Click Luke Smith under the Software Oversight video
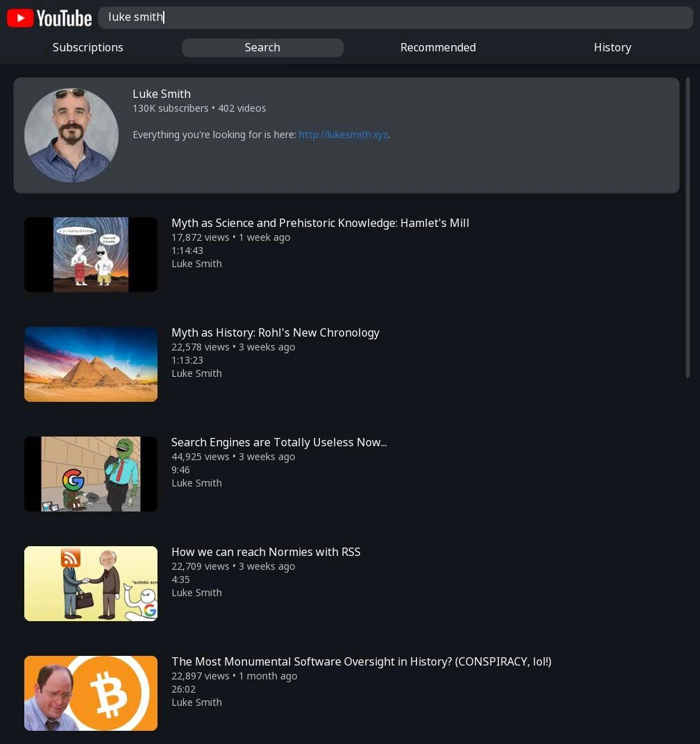The image size is (700, 744). pyautogui.click(x=196, y=702)
